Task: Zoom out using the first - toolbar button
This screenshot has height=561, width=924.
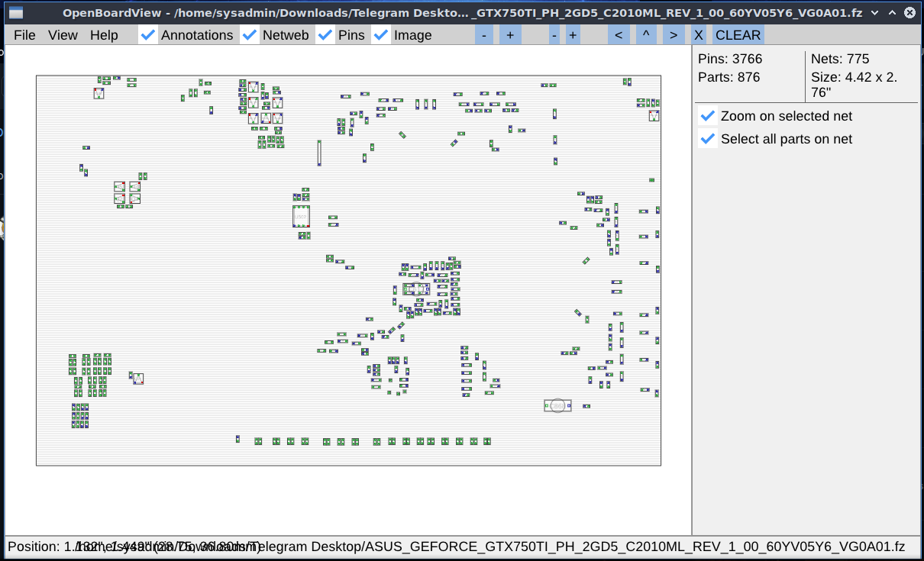Action: click(484, 34)
